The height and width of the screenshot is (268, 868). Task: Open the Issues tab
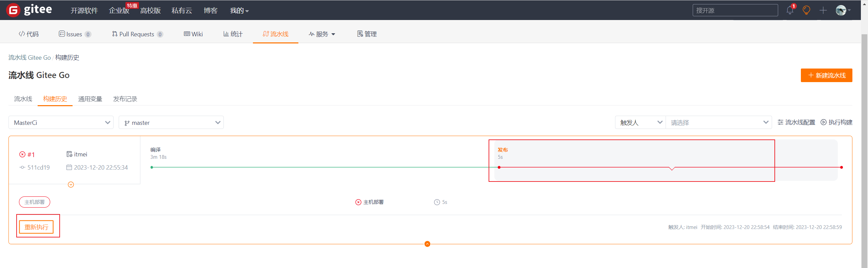[x=75, y=34]
